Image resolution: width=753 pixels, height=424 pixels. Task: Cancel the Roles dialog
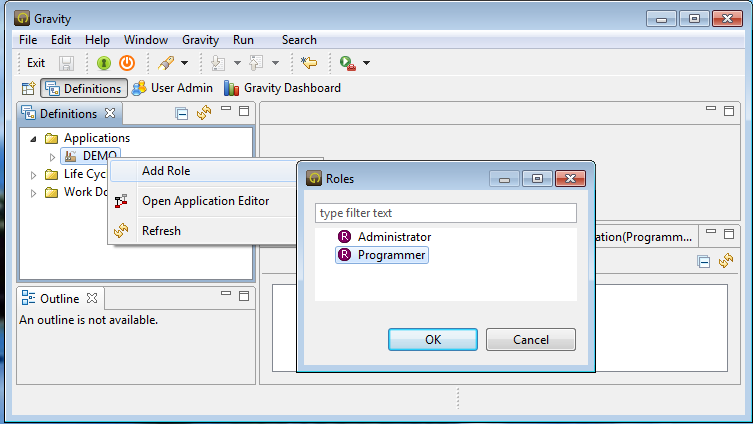tap(531, 339)
